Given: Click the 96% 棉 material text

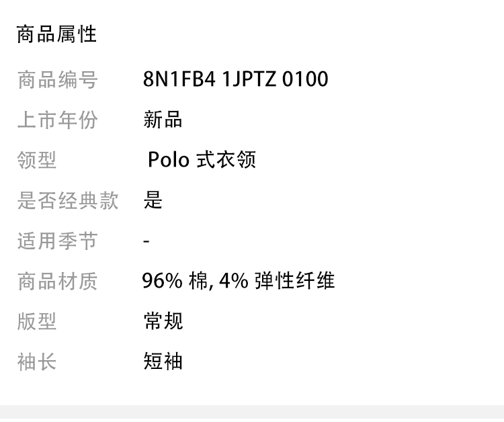Looking at the screenshot, I should pyautogui.click(x=175, y=281).
